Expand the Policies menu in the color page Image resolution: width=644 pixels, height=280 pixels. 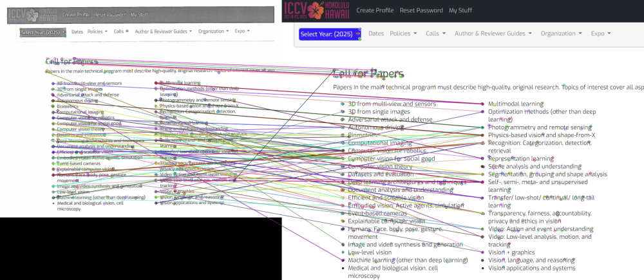pyautogui.click(x=403, y=33)
